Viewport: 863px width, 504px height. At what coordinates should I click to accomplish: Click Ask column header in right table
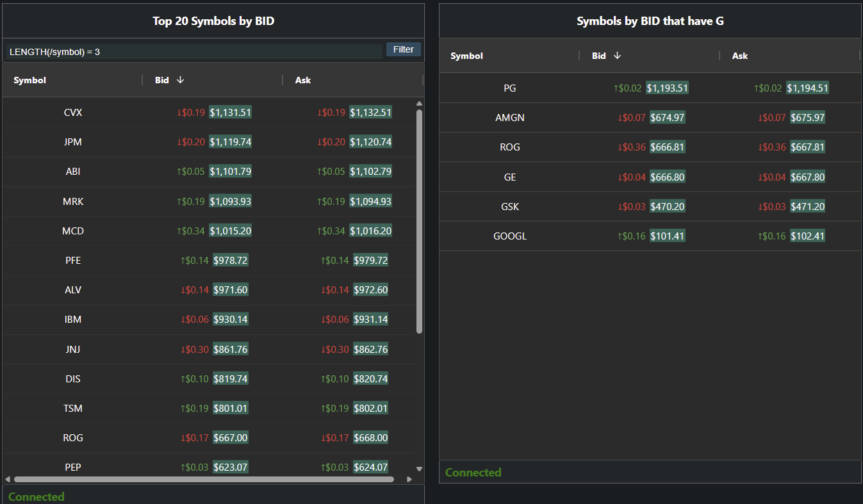(740, 56)
